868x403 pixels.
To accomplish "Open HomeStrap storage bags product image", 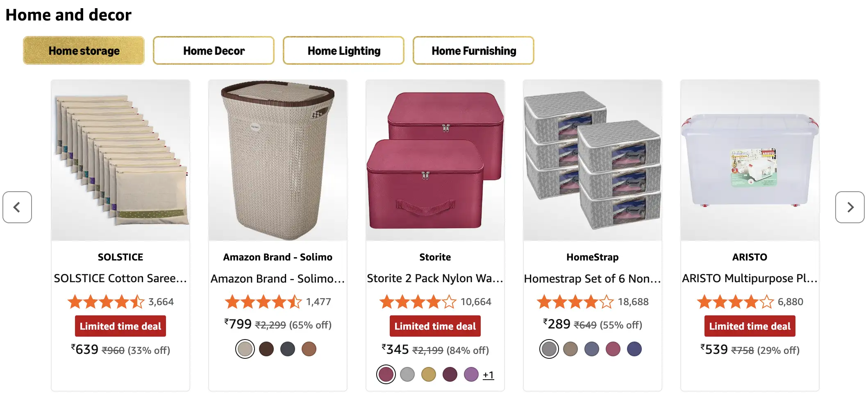I will [x=592, y=160].
